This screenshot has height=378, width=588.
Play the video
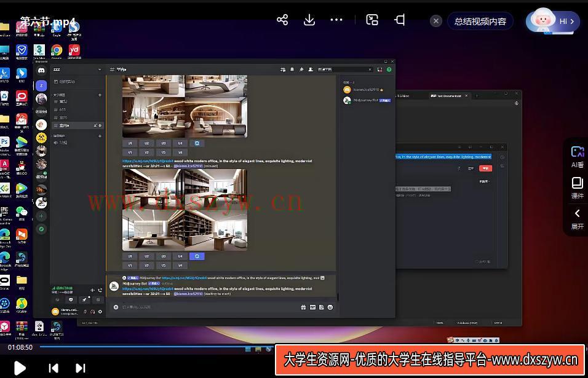(20, 368)
